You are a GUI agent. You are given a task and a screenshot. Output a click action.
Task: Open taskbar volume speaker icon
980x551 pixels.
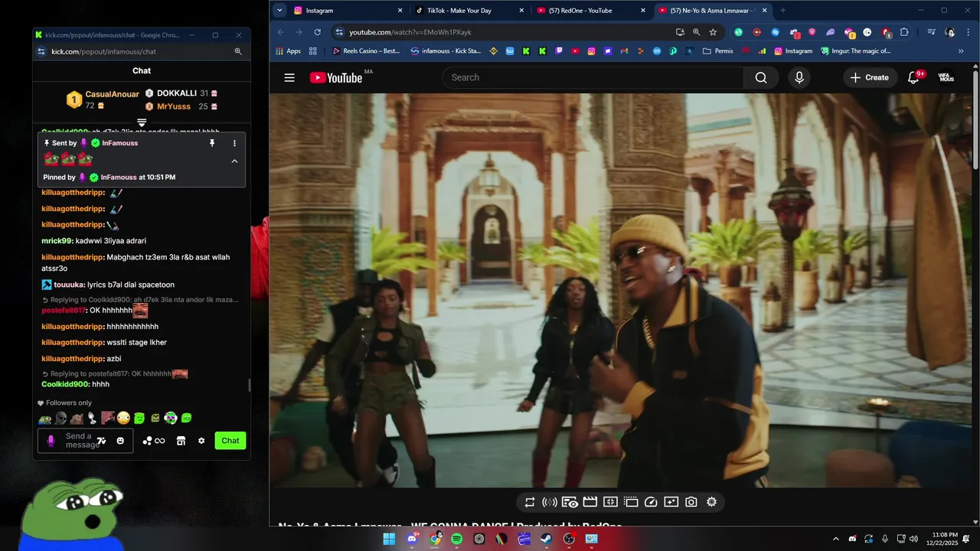[x=913, y=539]
